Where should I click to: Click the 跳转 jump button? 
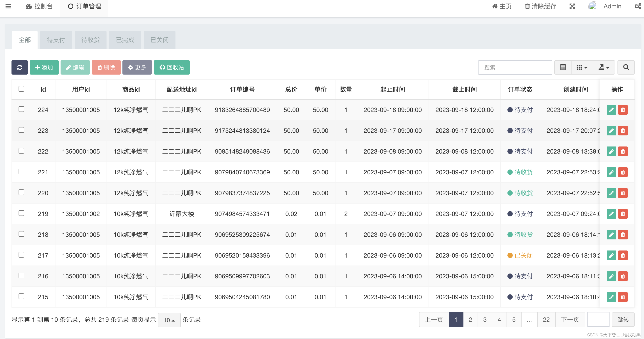click(623, 320)
